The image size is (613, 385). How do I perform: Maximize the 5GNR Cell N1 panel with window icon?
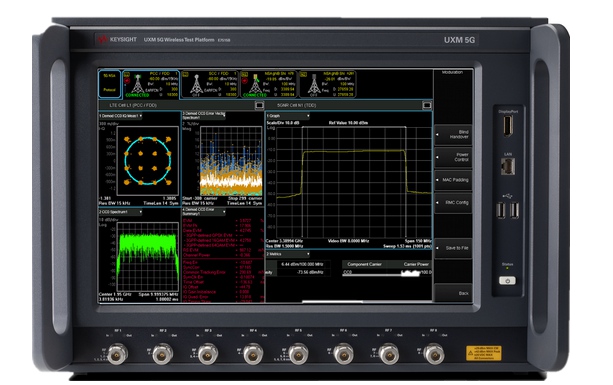pyautogui.click(x=427, y=105)
